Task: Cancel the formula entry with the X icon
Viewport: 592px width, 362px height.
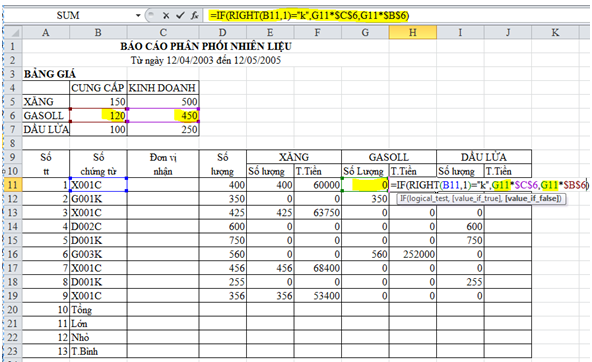Action: click(x=166, y=15)
